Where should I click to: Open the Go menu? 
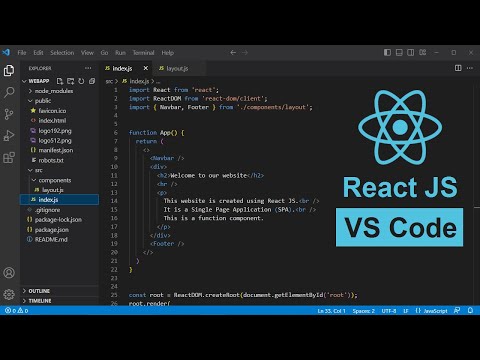pos(104,53)
